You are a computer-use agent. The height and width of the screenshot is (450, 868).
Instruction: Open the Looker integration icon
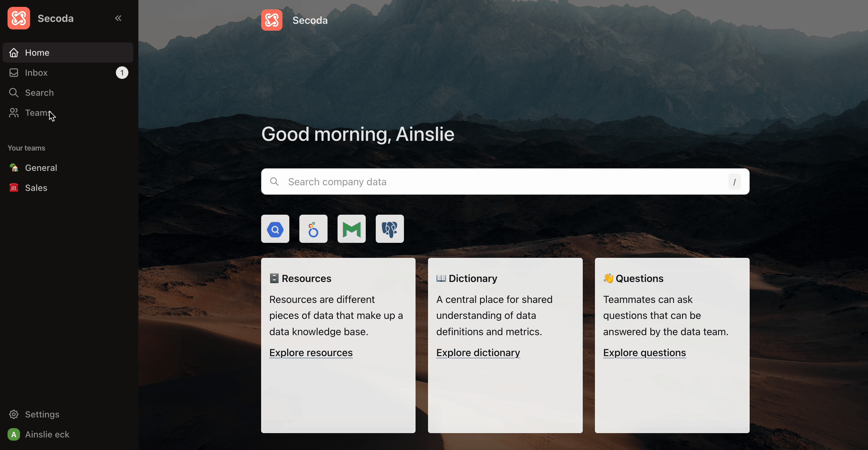(x=313, y=229)
